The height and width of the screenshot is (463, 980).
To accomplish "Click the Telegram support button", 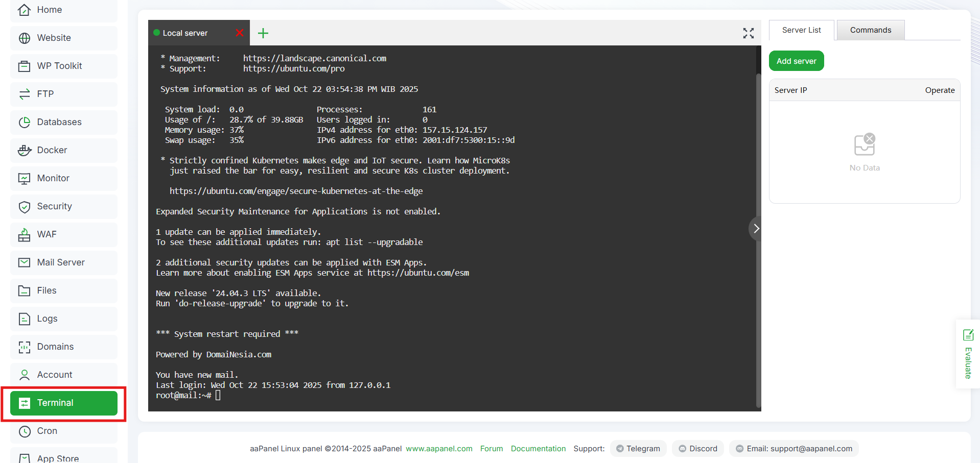I will [638, 449].
